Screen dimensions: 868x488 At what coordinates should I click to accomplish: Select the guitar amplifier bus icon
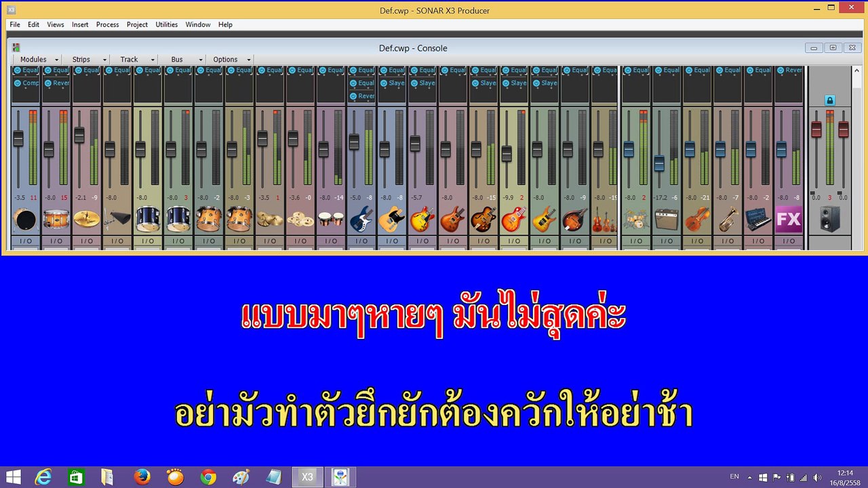coord(666,220)
